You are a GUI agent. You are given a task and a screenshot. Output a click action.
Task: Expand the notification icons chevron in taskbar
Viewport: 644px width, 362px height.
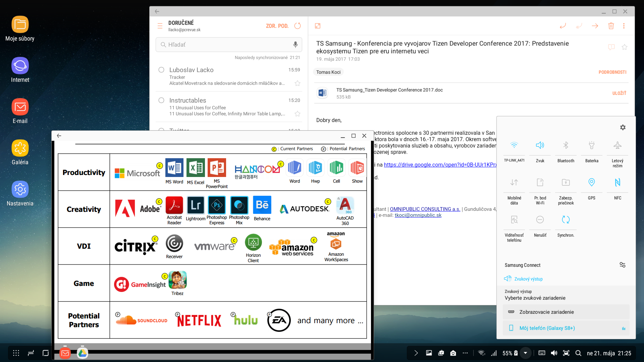(x=416, y=353)
